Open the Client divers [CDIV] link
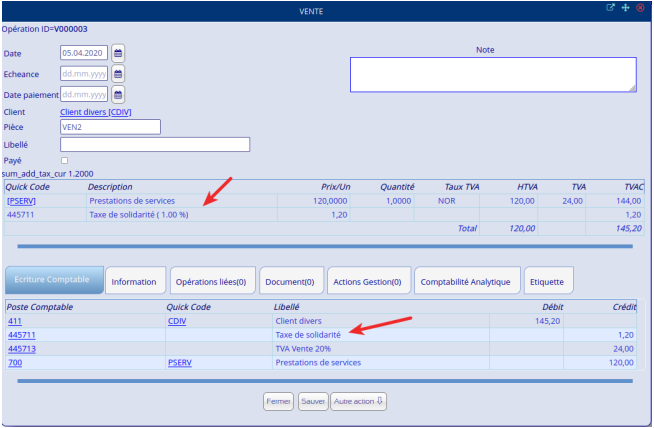This screenshot has height=428, width=654. (x=96, y=112)
